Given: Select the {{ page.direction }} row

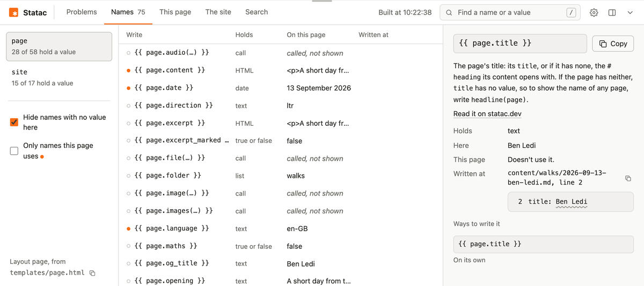Looking at the screenshot, I should point(281,105).
